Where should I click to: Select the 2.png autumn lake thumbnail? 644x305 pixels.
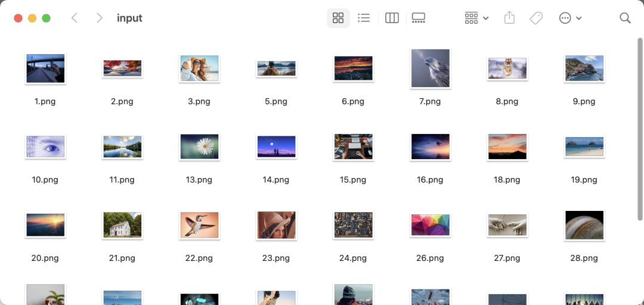point(122,69)
